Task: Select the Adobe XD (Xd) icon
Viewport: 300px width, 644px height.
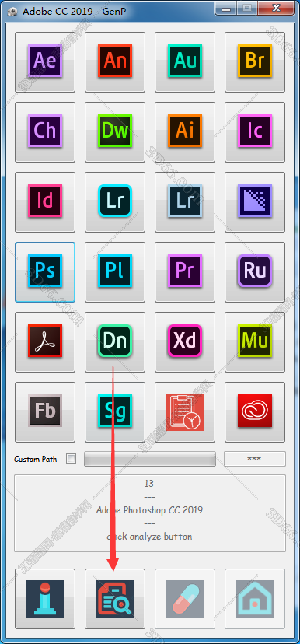Action: point(185,341)
